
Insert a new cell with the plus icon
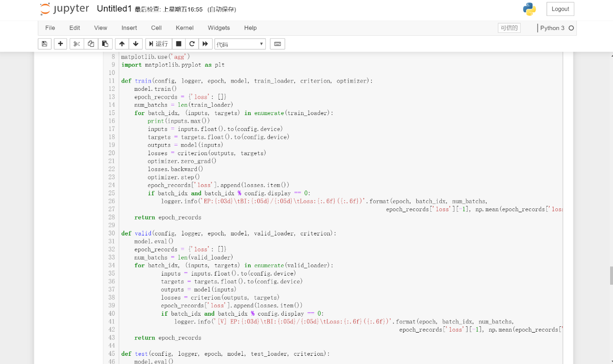point(60,44)
